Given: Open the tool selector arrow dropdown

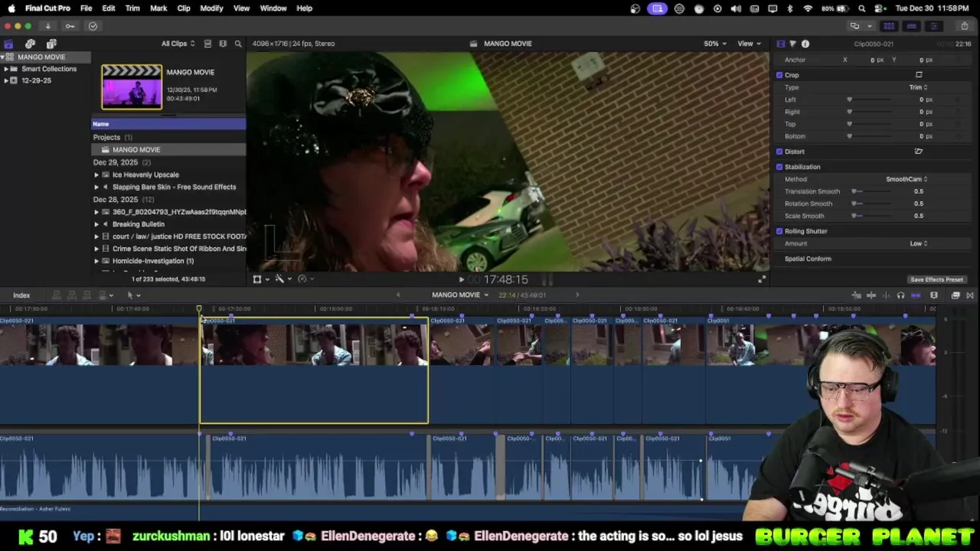Looking at the screenshot, I should click(133, 295).
